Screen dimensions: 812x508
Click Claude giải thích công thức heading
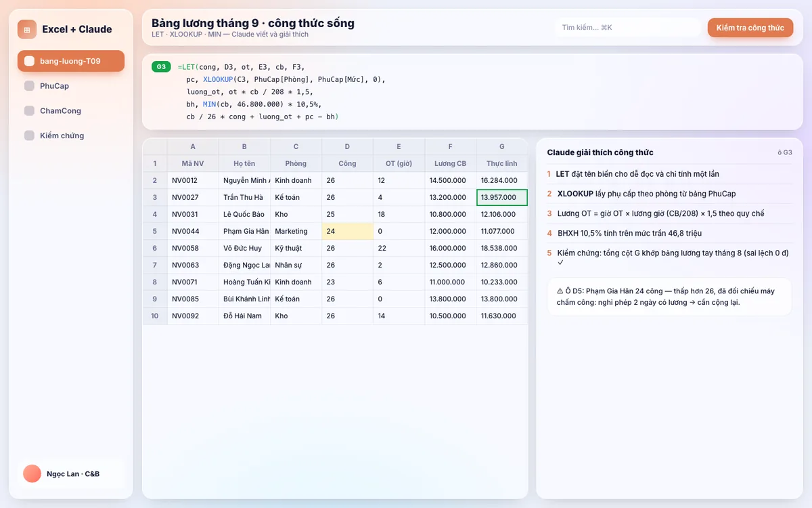(600, 152)
